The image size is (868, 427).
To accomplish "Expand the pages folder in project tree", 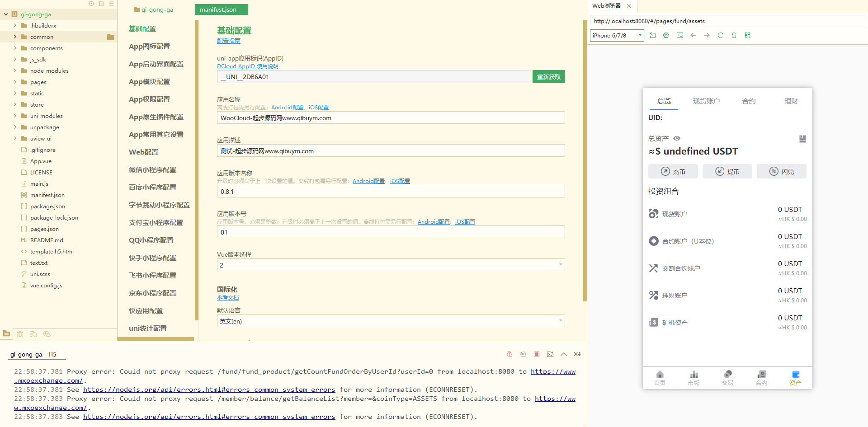I will [15, 82].
